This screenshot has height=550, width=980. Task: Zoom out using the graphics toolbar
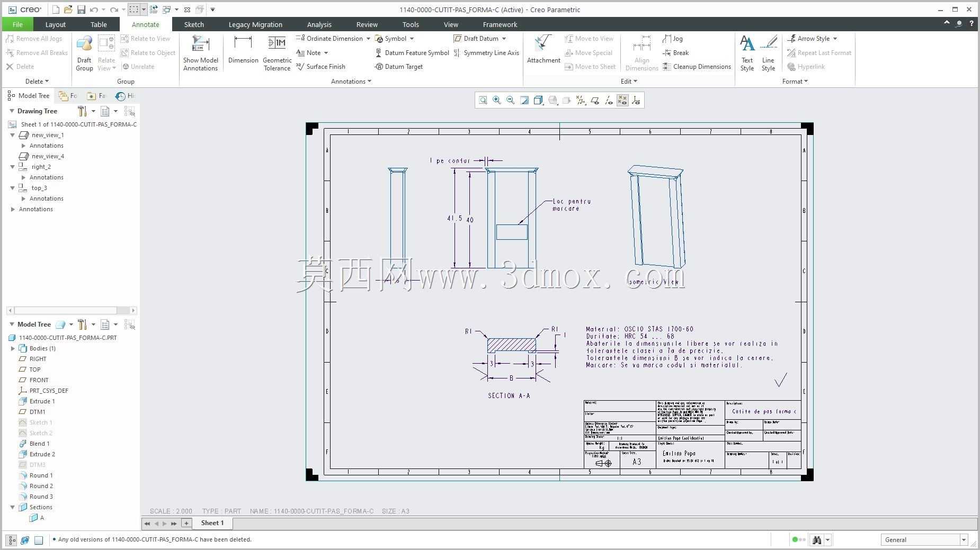coord(511,100)
